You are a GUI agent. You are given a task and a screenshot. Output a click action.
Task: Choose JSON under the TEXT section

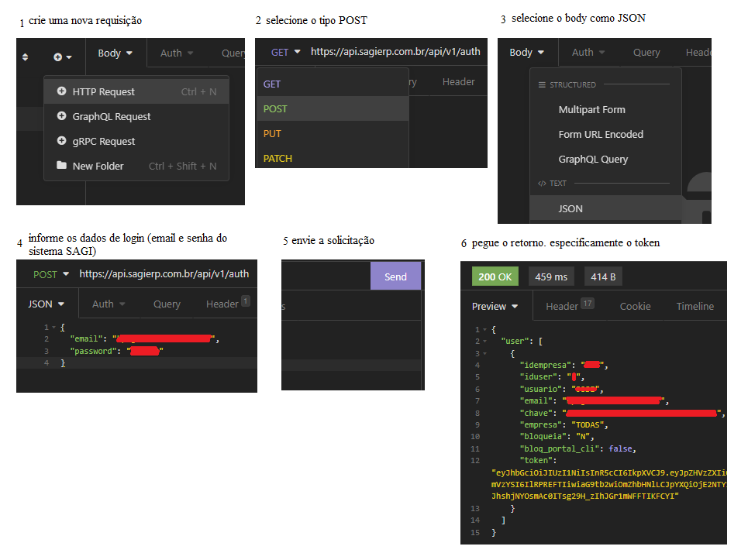(x=606, y=209)
